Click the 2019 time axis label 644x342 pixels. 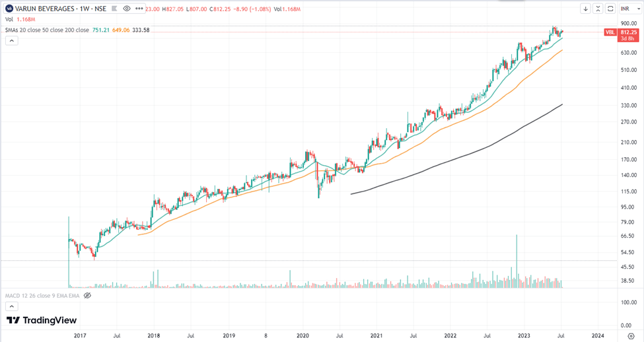point(229,335)
